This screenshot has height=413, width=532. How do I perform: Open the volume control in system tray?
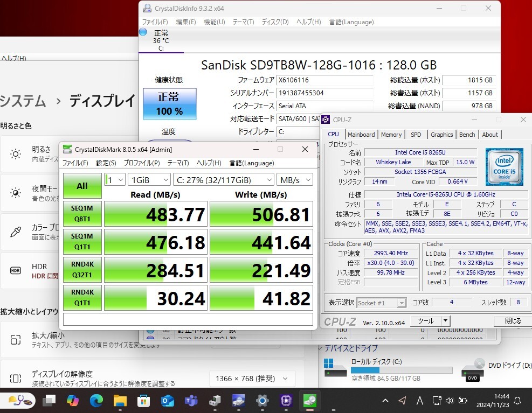[449, 401]
